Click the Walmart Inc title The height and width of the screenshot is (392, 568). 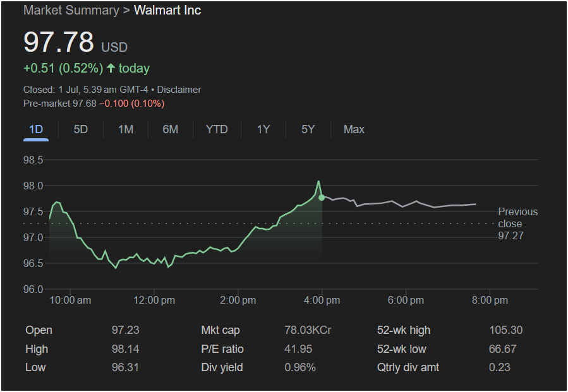tap(167, 10)
